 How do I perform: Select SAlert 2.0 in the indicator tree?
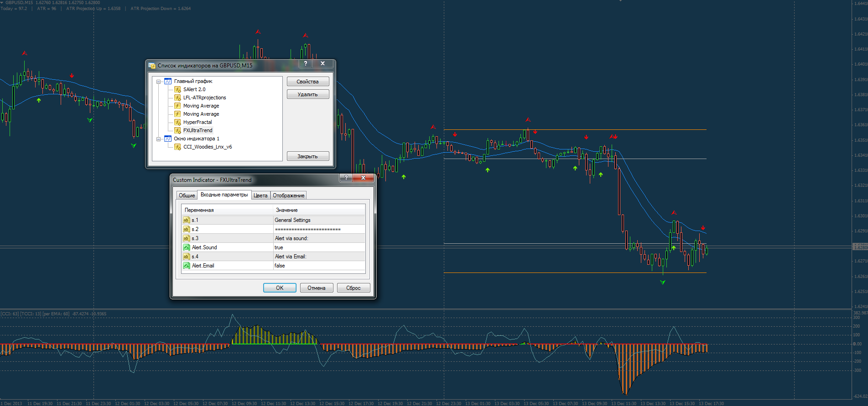(x=194, y=89)
